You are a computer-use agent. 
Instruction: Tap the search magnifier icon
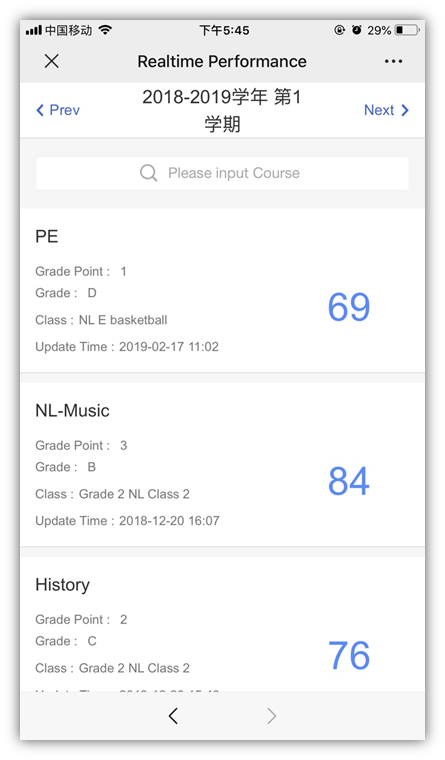point(148,173)
